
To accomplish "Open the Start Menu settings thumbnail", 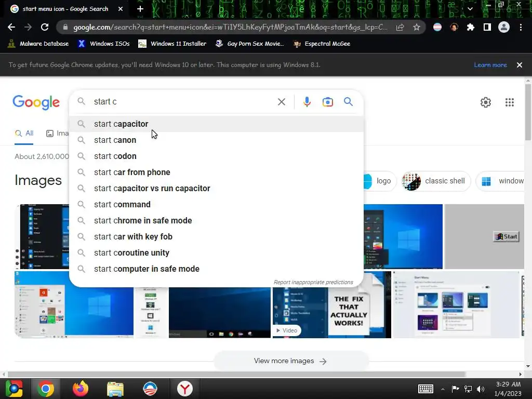I will (x=456, y=304).
